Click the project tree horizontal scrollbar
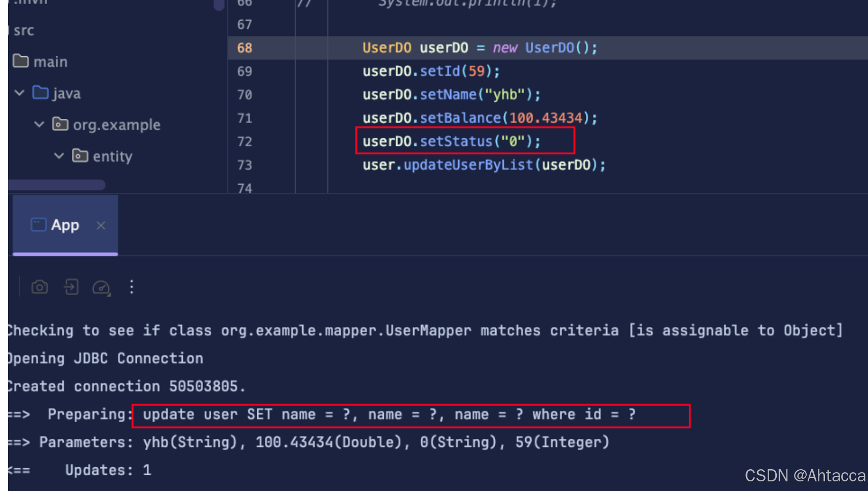 tap(57, 185)
